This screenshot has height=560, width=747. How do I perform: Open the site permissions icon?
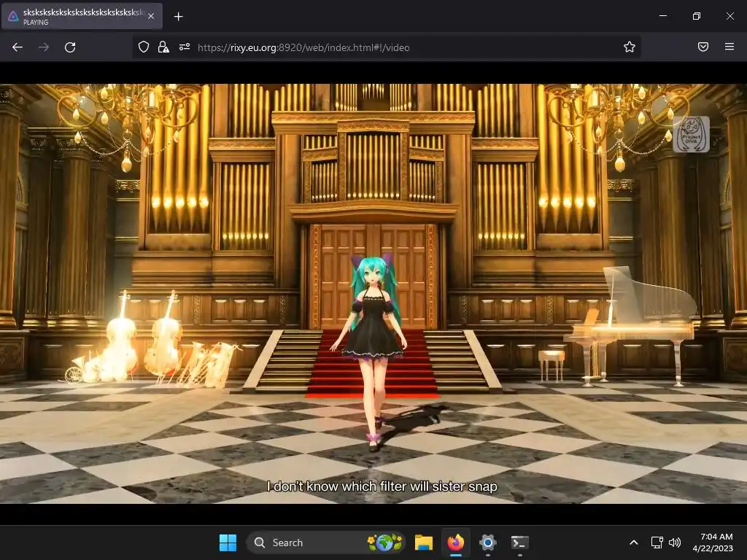click(185, 47)
